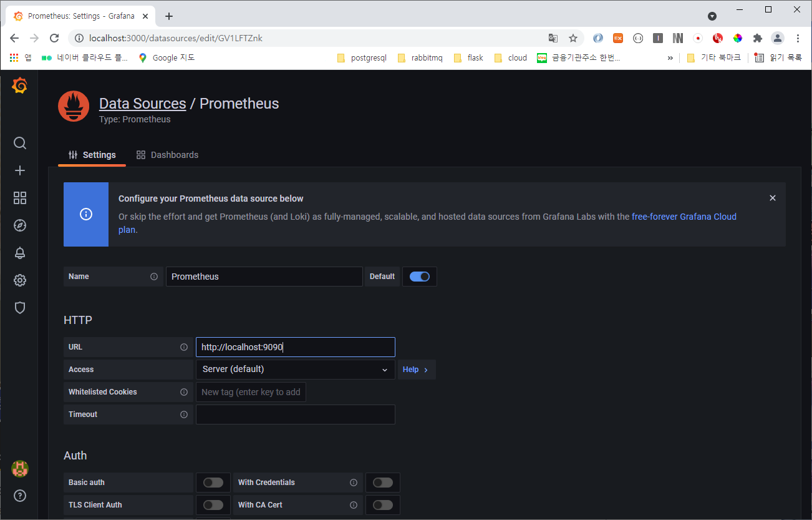This screenshot has height=520, width=812.
Task: Open the user avatar in sidebar
Action: (20, 469)
